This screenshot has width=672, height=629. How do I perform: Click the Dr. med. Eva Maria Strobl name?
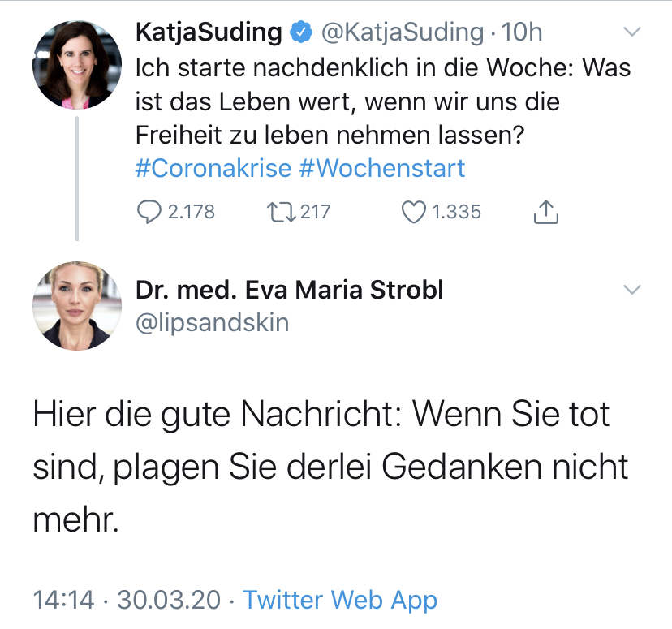pyautogui.click(x=289, y=290)
